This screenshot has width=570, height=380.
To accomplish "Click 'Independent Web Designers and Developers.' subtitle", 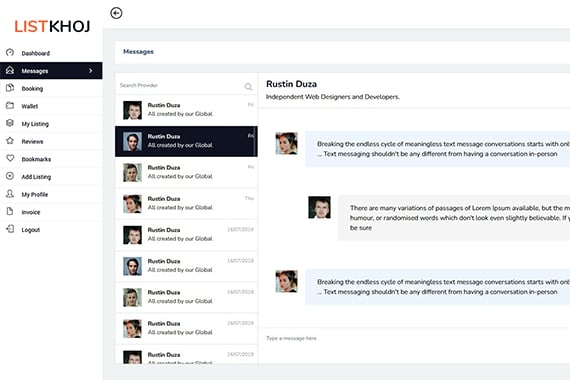I will pos(333,97).
